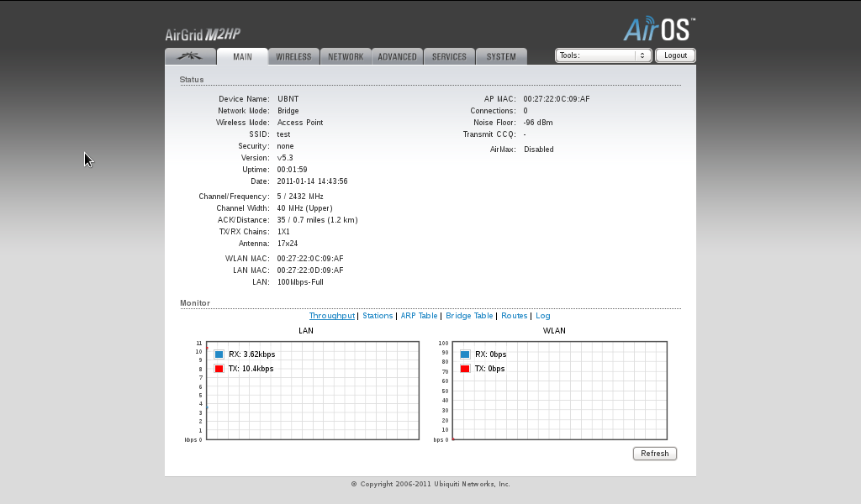Open the Throughput monitor link
Screen dimensions: 861x504
[x=331, y=315]
